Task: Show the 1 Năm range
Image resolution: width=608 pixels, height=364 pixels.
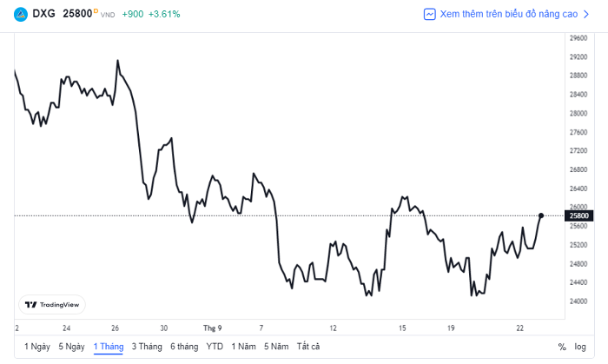Action: pos(243,347)
